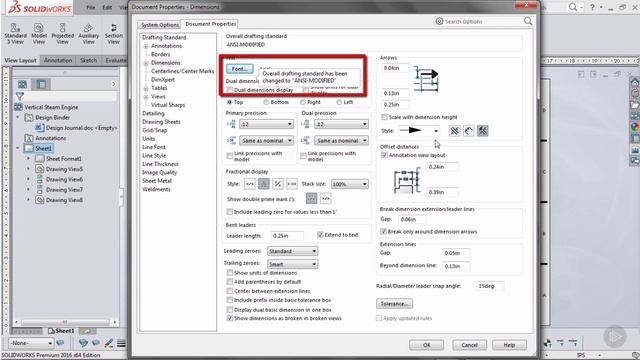Select the Model View tool
Screen dimensions: 640x360
click(x=39, y=33)
